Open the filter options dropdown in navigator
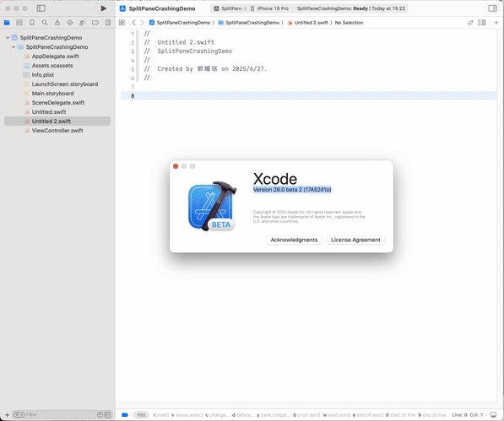Image resolution: width=504 pixels, height=421 pixels. 19,415
